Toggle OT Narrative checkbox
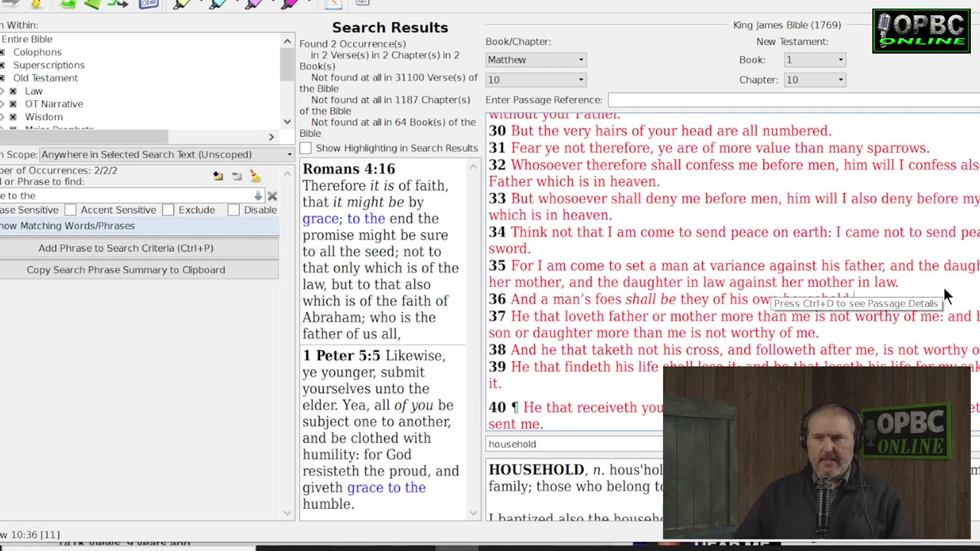The width and height of the screenshot is (980, 551). 13,104
